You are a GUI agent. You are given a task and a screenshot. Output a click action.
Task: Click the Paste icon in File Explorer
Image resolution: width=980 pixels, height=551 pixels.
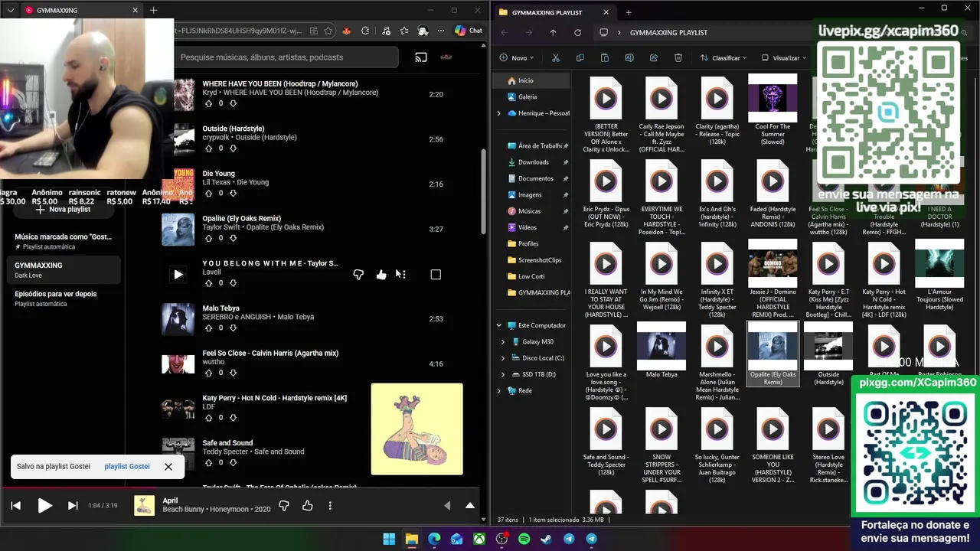click(x=604, y=57)
